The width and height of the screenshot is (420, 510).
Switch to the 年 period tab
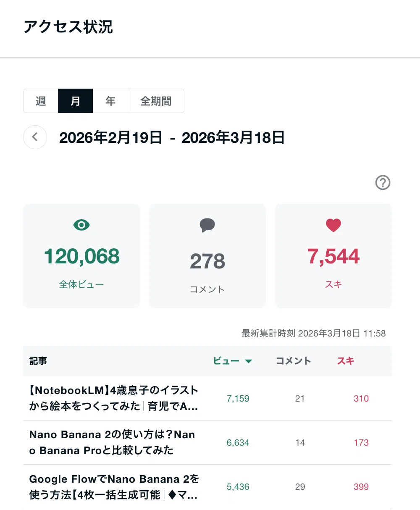point(110,101)
